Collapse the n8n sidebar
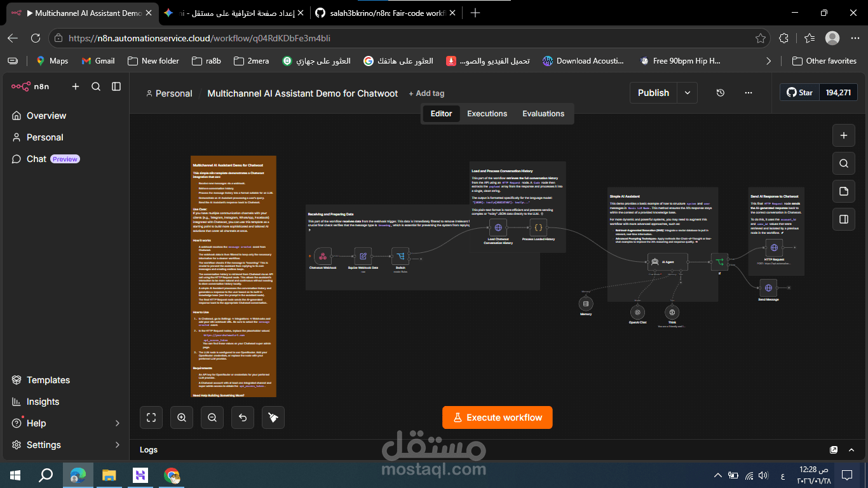The image size is (868, 488). point(116,86)
